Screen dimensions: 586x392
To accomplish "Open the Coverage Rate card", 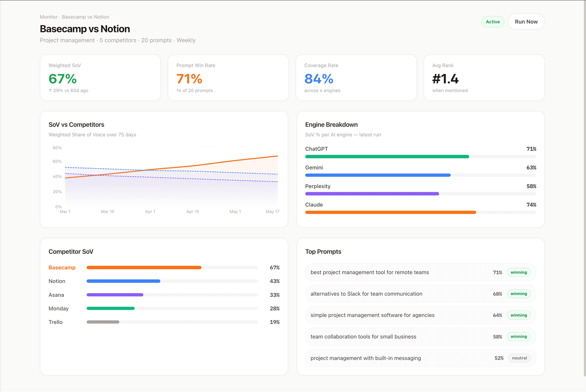I will click(356, 77).
